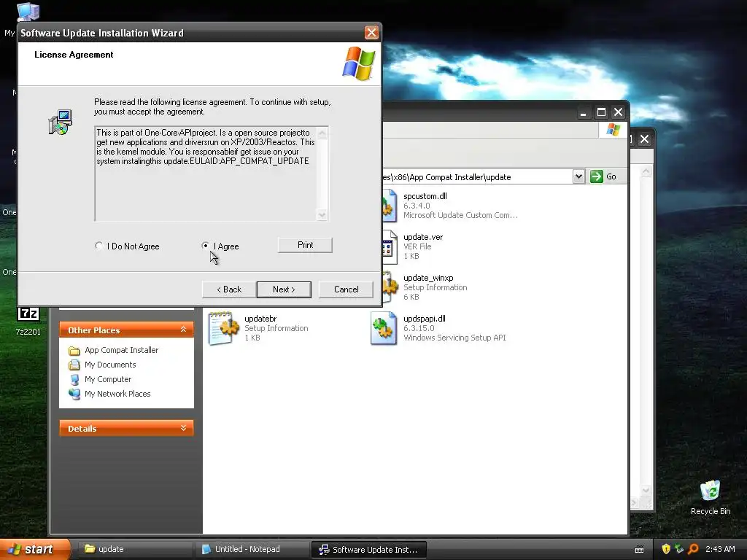Click the update.ver file name
Screen dimensions: 747x560
click(423, 237)
